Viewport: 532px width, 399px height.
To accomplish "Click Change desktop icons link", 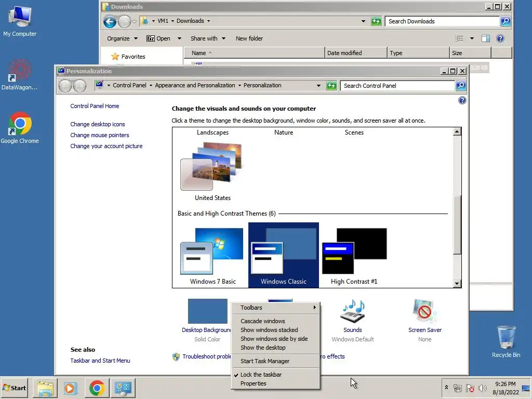I will click(97, 124).
